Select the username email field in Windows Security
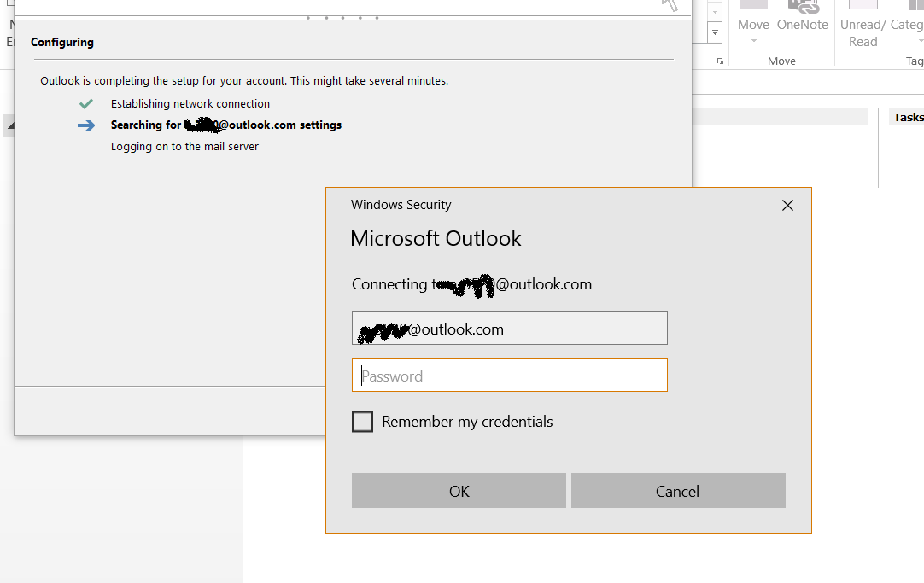The height and width of the screenshot is (583, 924). 510,328
